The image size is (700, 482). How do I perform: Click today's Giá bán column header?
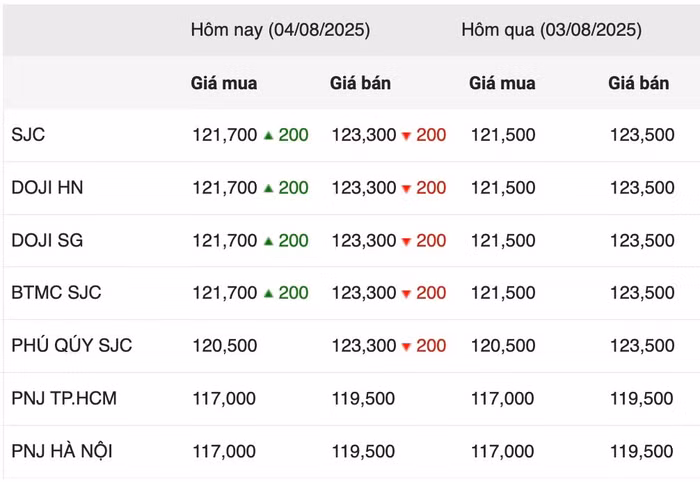[360, 83]
